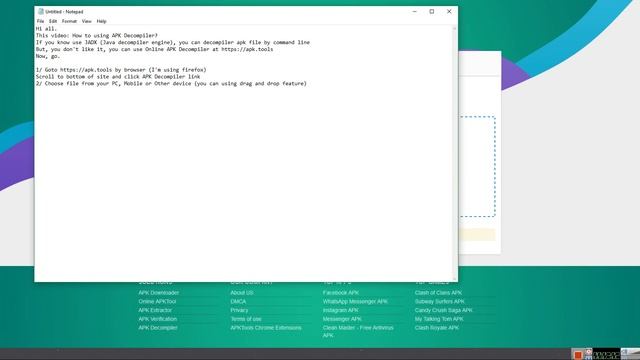
Task: Open the File menu in Notepad
Action: pos(40,21)
